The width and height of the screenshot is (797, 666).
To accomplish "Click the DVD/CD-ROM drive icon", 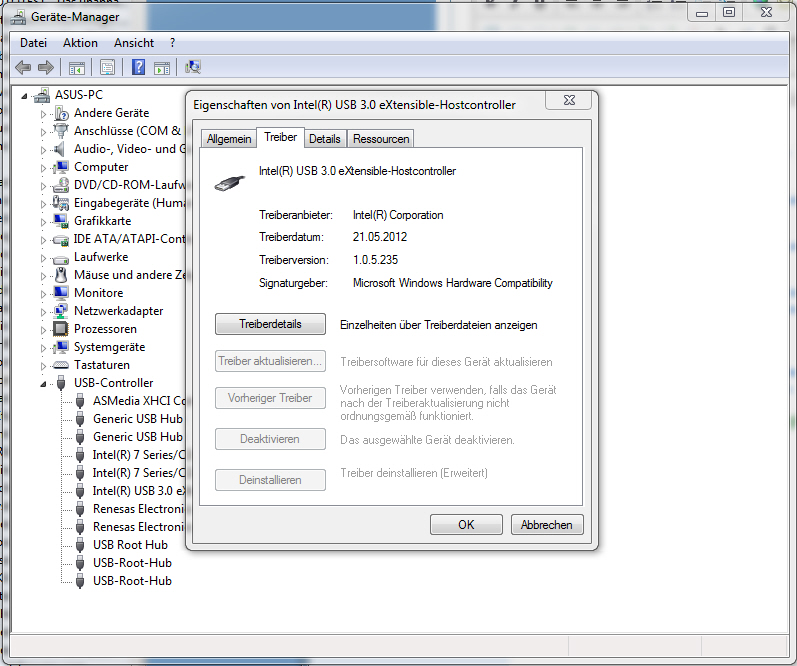I will (x=61, y=185).
